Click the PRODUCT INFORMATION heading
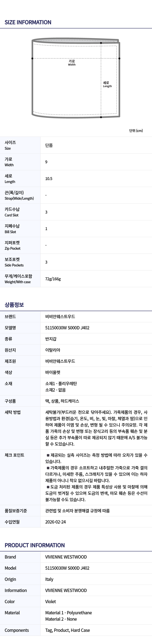This screenshot has width=152, height=644. point(35,545)
